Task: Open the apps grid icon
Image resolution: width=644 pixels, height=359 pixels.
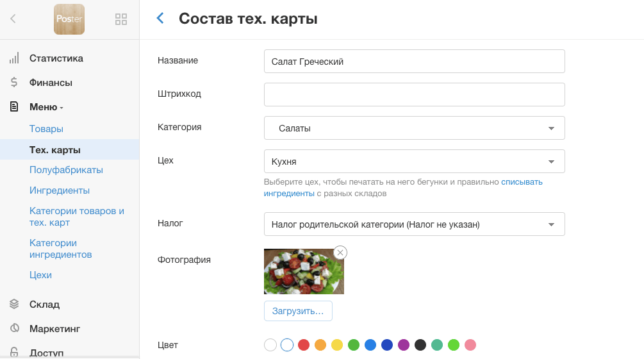Action: click(120, 19)
